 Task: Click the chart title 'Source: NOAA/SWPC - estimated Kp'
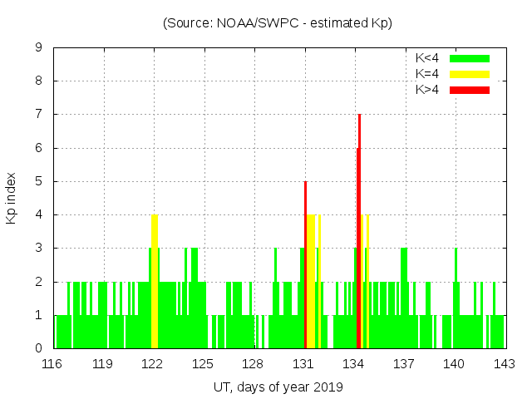[x=278, y=23]
